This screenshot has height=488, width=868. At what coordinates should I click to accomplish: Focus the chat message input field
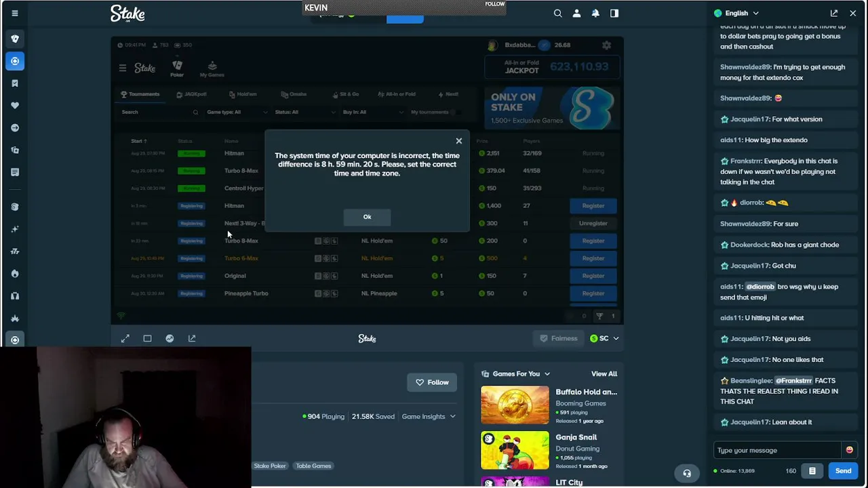tap(778, 450)
